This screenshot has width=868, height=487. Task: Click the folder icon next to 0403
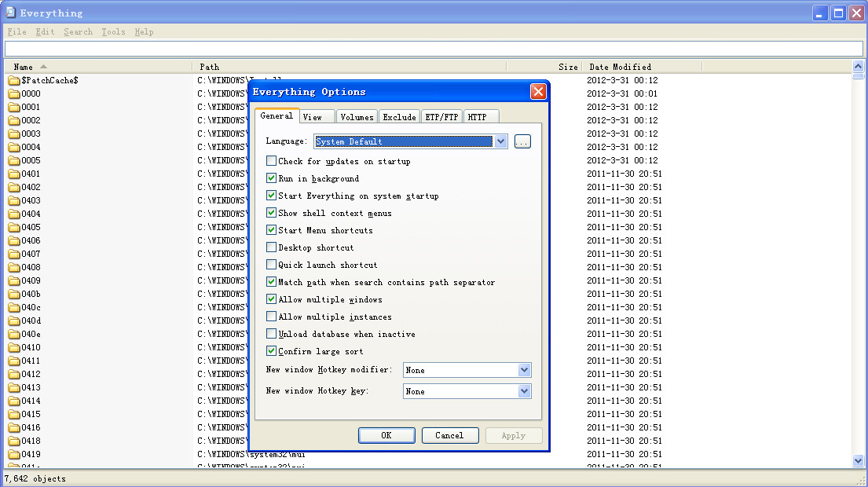[x=14, y=201]
